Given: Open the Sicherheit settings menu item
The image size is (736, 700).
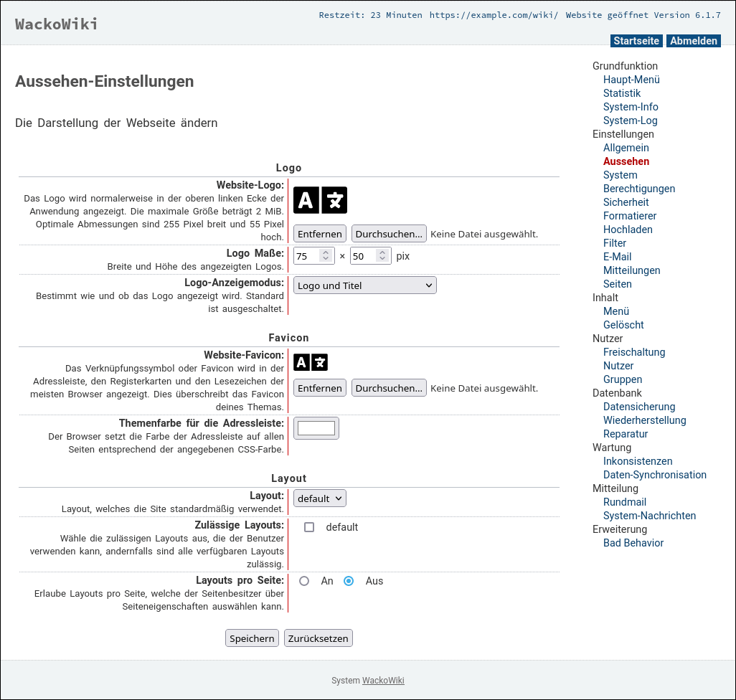Looking at the screenshot, I should click(x=626, y=202).
